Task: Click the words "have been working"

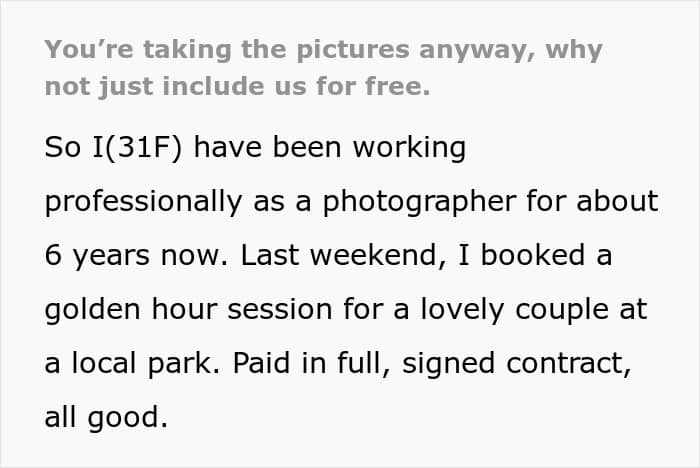Action: click(x=330, y=147)
